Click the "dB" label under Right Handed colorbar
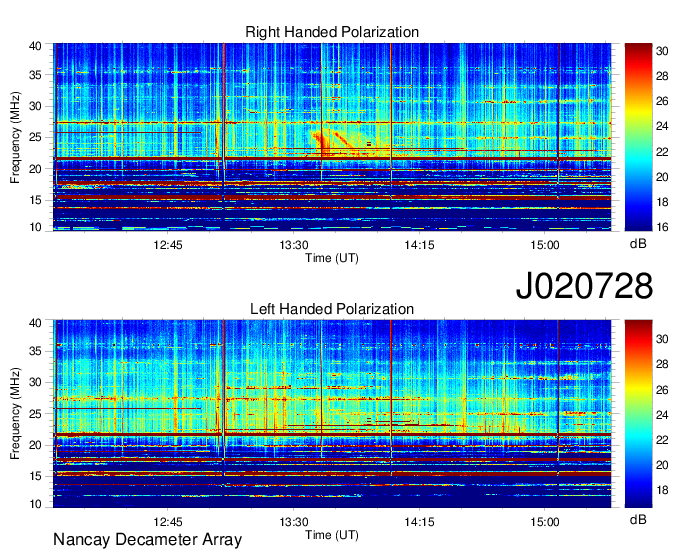 coord(638,244)
